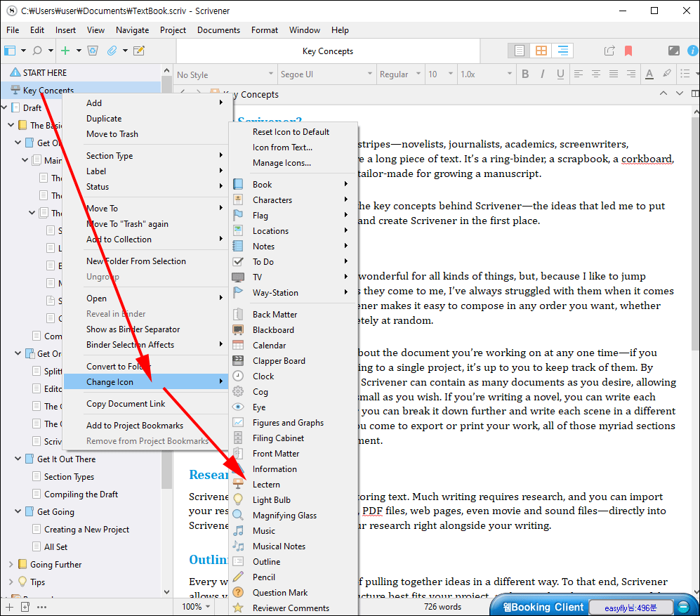The height and width of the screenshot is (616, 700).
Task: Open the 1.0x line spacing dropdown
Action: (486, 74)
